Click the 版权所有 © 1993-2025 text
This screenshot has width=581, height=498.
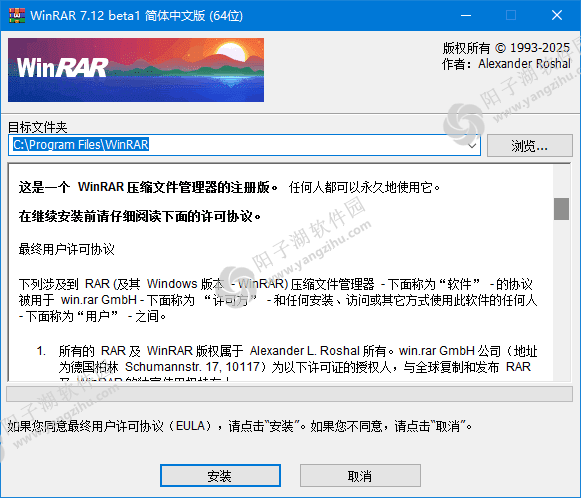(x=506, y=48)
